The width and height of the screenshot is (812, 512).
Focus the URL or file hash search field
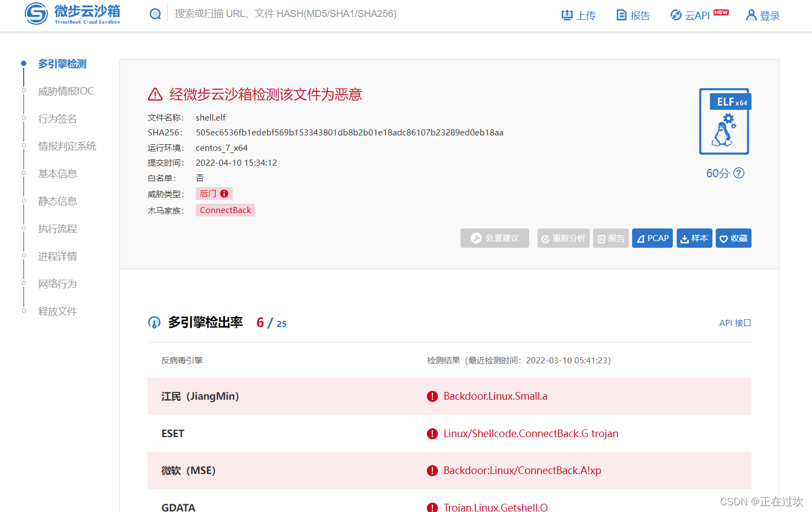tap(286, 14)
